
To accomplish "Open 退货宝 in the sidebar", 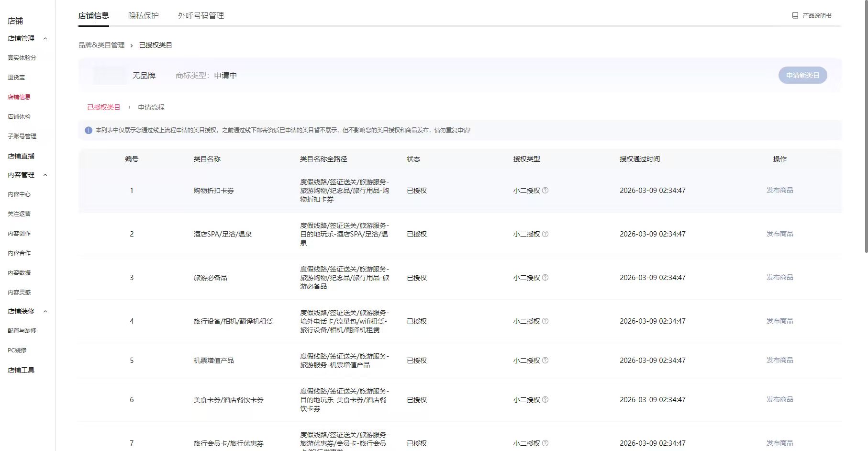I will [16, 78].
